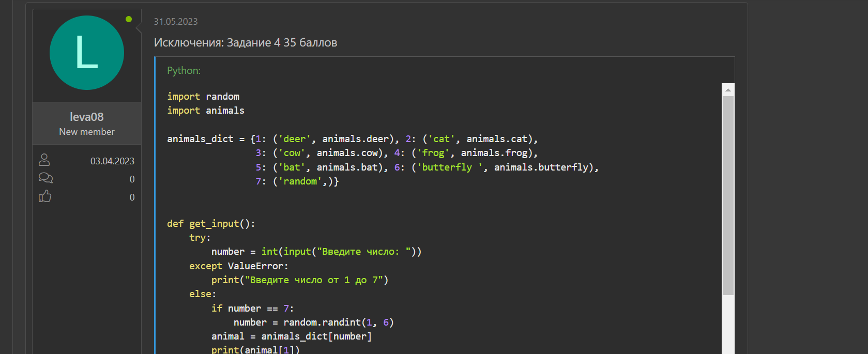Open the leva08 username profile link
The height and width of the screenshot is (354, 868).
(87, 117)
